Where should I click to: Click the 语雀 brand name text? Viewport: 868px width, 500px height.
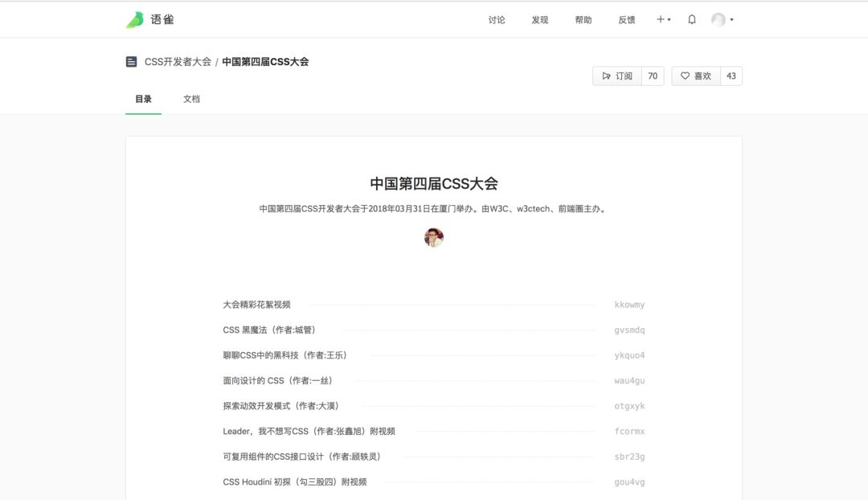click(x=162, y=20)
